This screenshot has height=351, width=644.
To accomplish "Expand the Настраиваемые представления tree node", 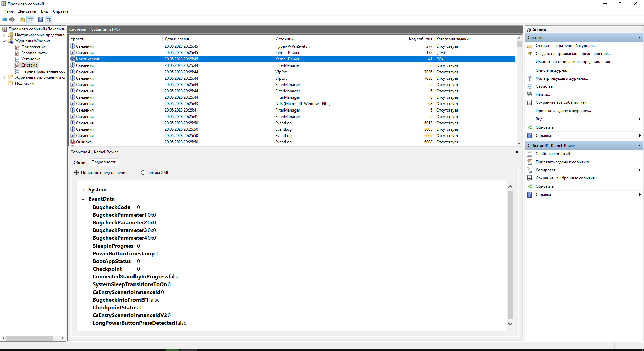I will click(4, 35).
